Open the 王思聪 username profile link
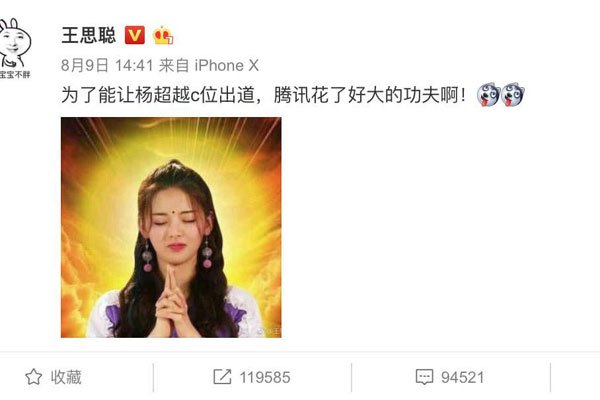600x400 pixels. (88, 35)
